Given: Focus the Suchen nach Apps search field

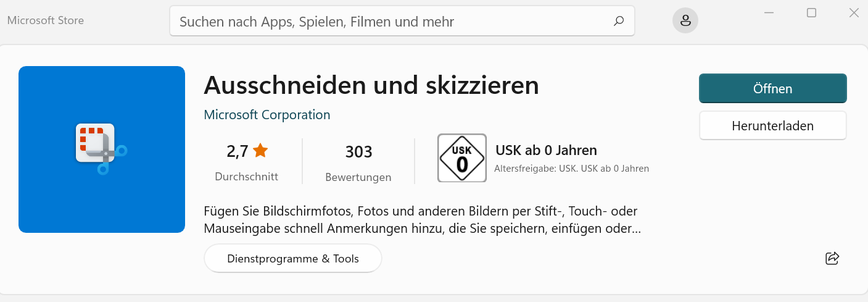Looking at the screenshot, I should (402, 22).
